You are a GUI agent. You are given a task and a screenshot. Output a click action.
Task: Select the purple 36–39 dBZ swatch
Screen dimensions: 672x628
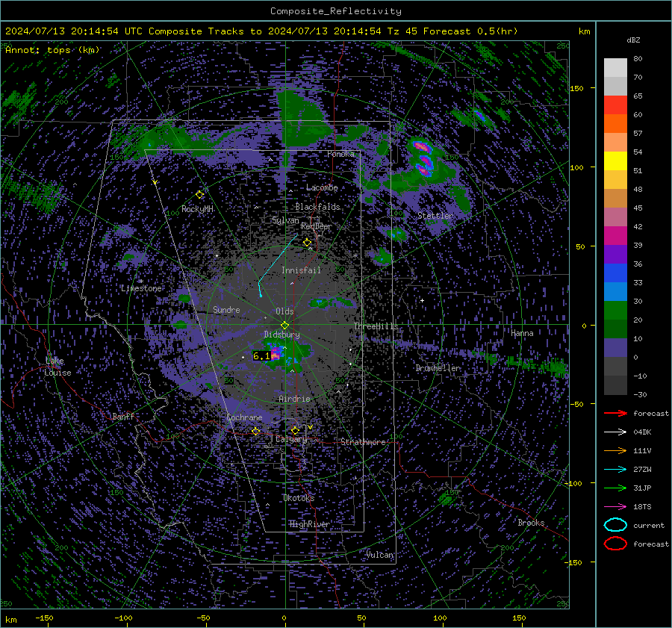(x=615, y=255)
